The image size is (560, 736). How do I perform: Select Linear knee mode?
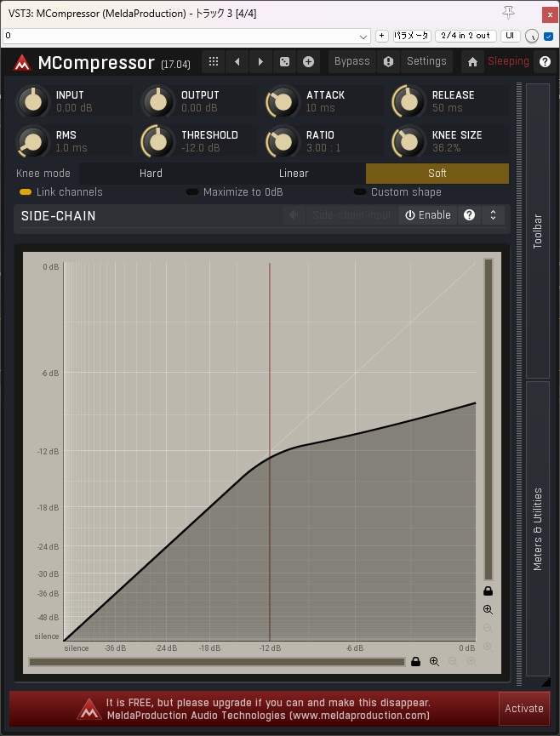click(294, 174)
